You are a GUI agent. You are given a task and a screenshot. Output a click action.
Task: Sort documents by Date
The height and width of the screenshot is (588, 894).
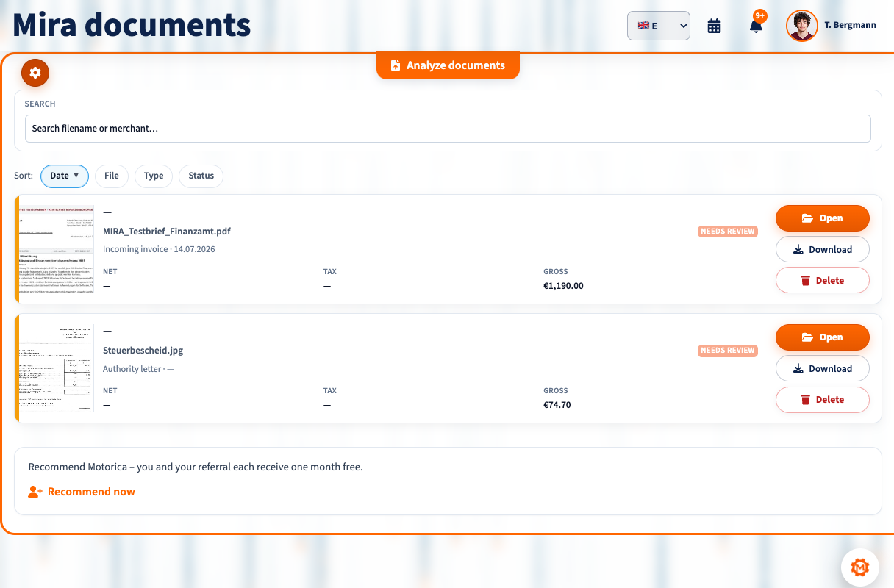[x=65, y=176]
